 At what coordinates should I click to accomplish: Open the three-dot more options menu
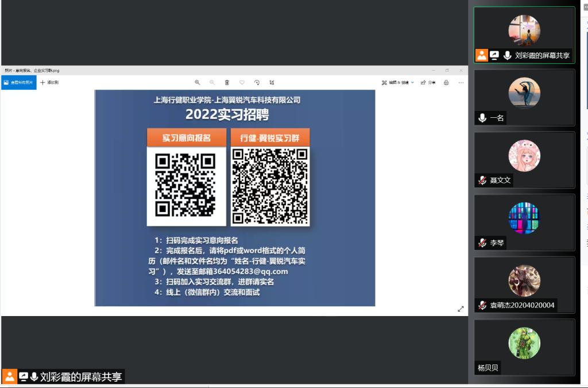tap(461, 83)
